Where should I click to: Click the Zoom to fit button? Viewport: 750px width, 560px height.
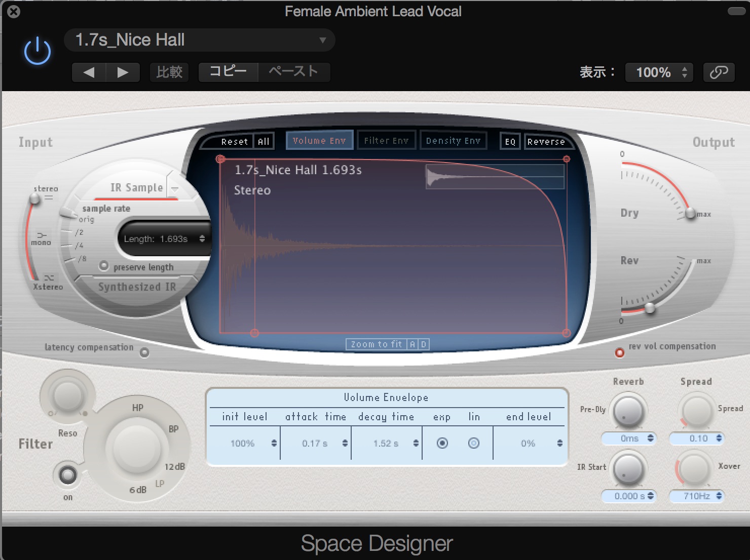tap(376, 344)
